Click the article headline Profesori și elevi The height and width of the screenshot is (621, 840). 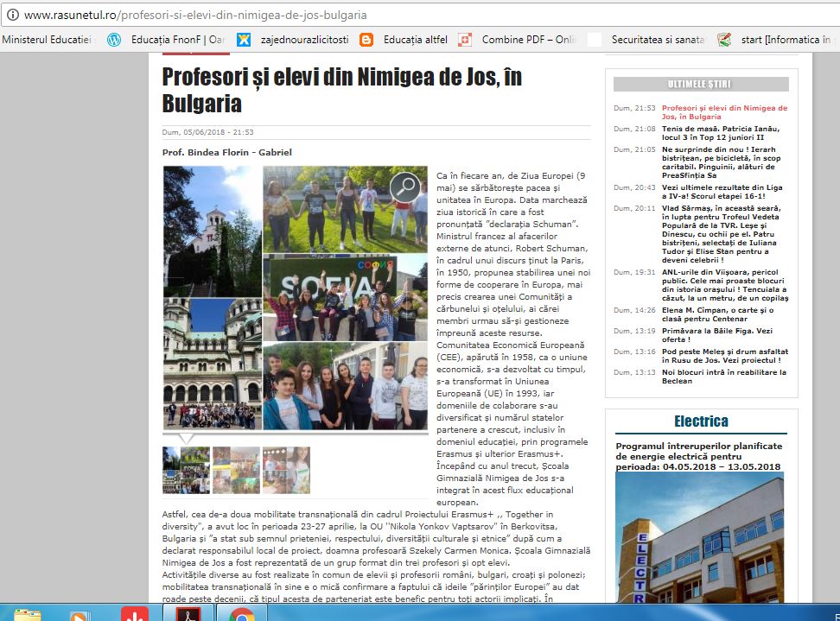341,90
